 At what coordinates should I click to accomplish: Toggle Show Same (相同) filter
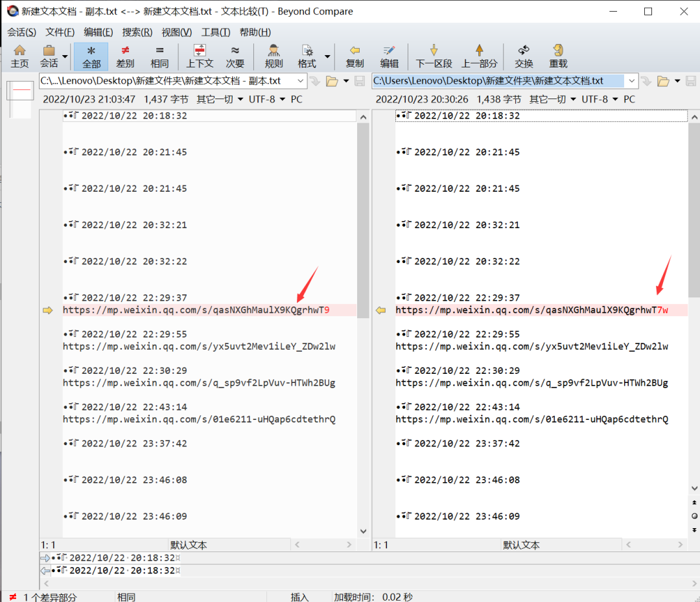pyautogui.click(x=159, y=56)
